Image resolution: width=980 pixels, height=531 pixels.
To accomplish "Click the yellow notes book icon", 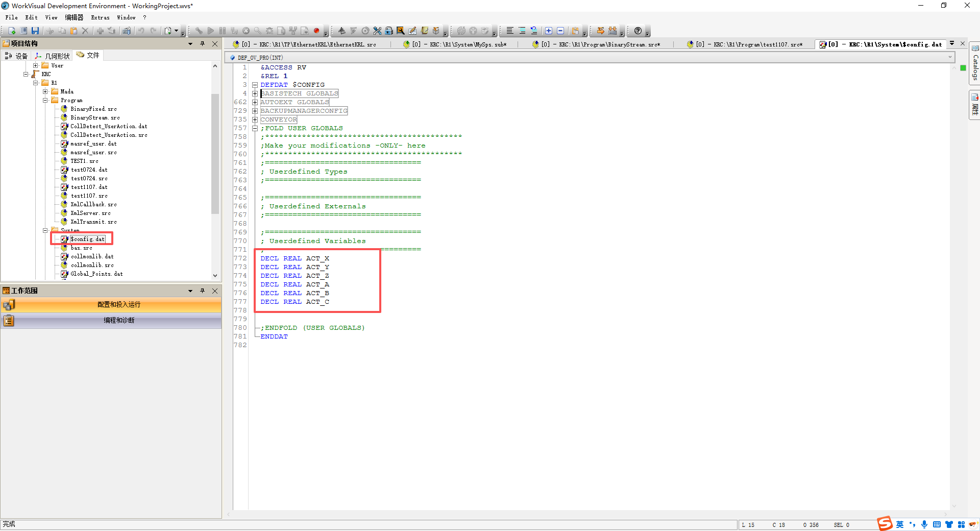I will click(424, 31).
